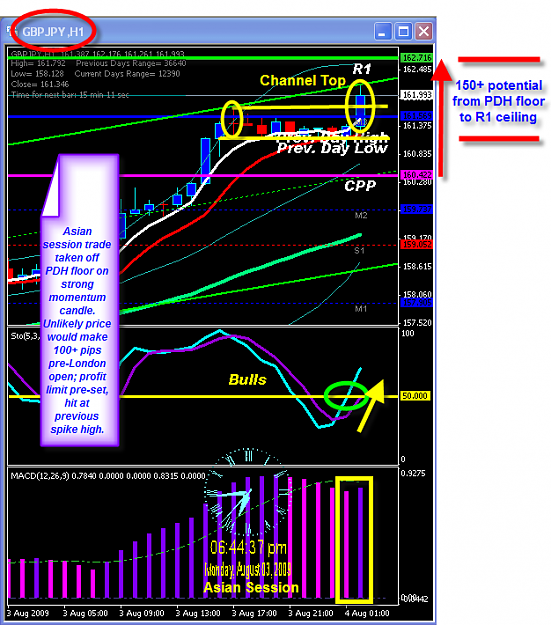
Task: Select the CPP pivot label
Action: pos(360,186)
